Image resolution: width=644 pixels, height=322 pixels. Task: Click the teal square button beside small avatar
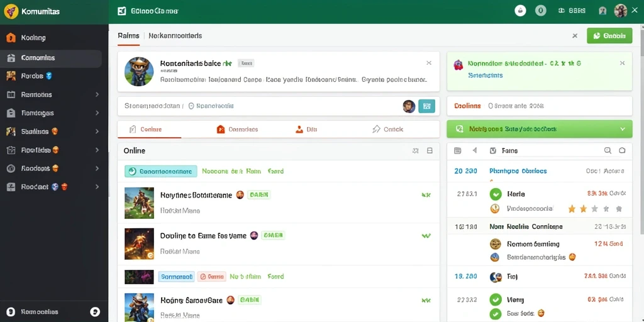[x=426, y=106]
